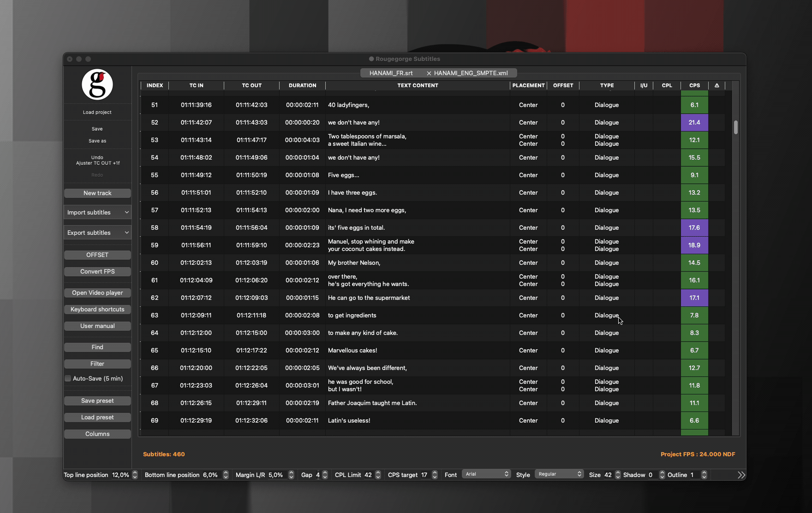The height and width of the screenshot is (513, 812).
Task: Close the HANAMI_ENG_SMPTE.xml tab
Action: click(x=429, y=73)
